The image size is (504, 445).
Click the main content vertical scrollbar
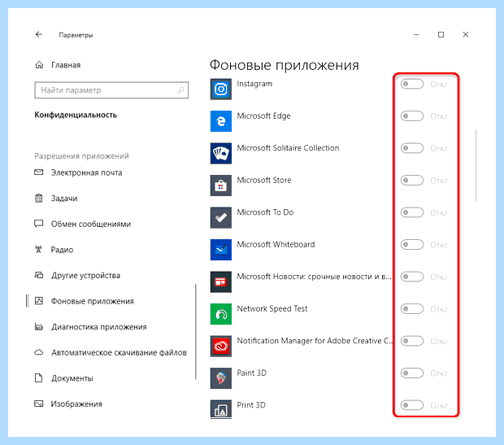[x=476, y=165]
